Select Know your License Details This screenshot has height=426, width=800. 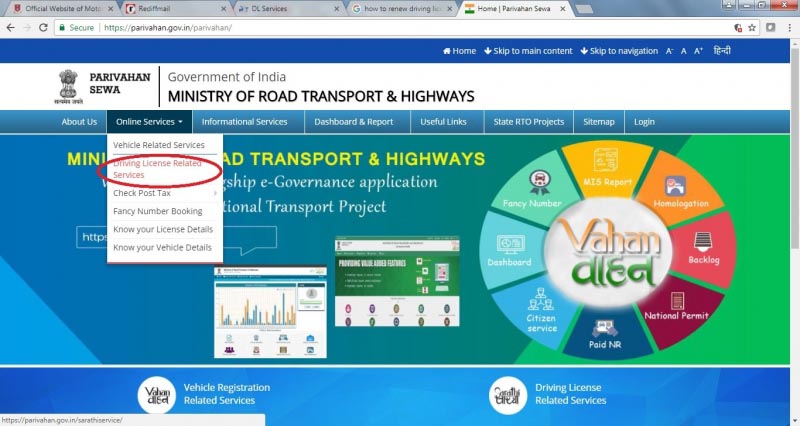[x=165, y=229]
